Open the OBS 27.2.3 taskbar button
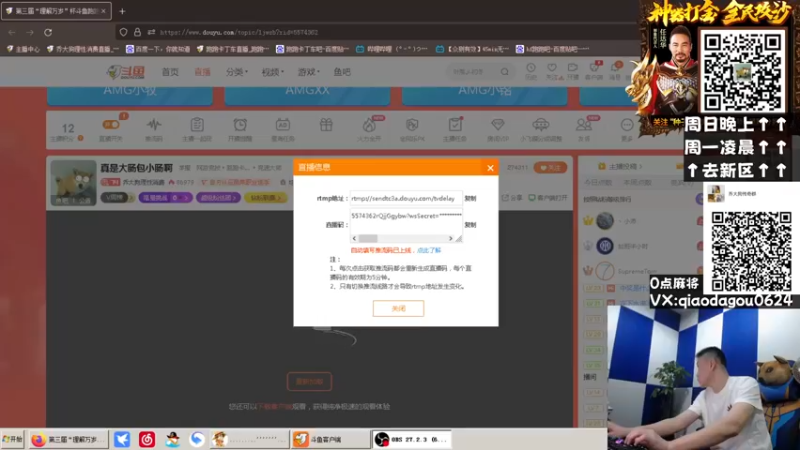This screenshot has height=450, width=800. [x=412, y=439]
